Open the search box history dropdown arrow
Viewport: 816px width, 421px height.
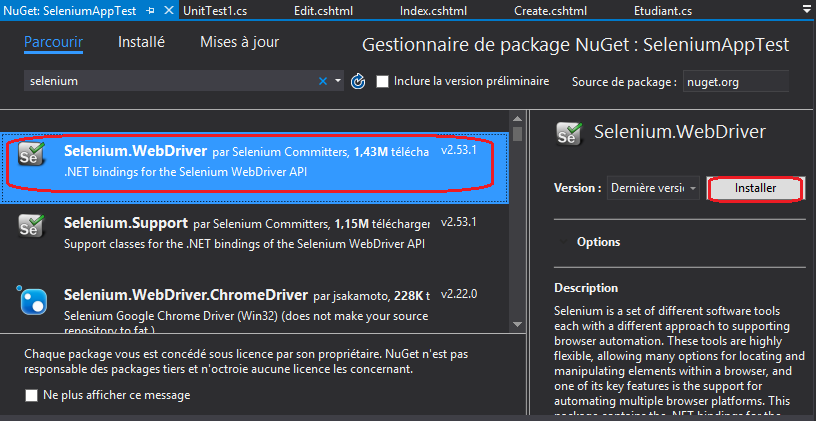[338, 81]
